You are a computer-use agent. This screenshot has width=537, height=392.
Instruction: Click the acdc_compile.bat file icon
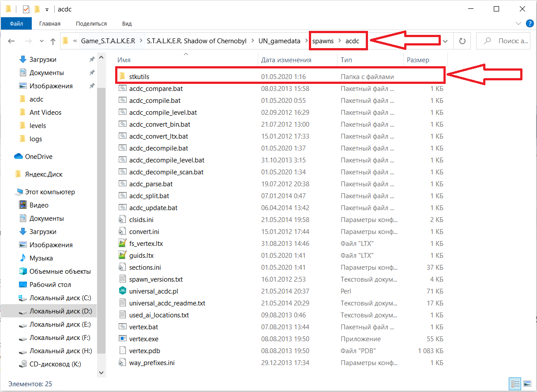pos(123,101)
